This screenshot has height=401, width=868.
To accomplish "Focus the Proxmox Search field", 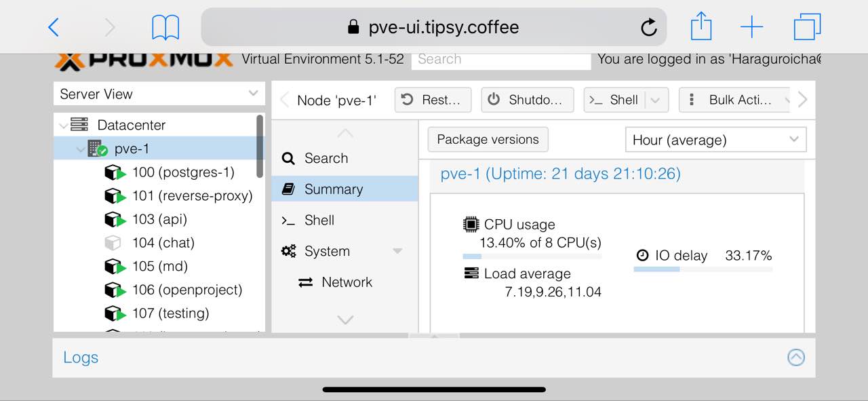I will (501, 60).
